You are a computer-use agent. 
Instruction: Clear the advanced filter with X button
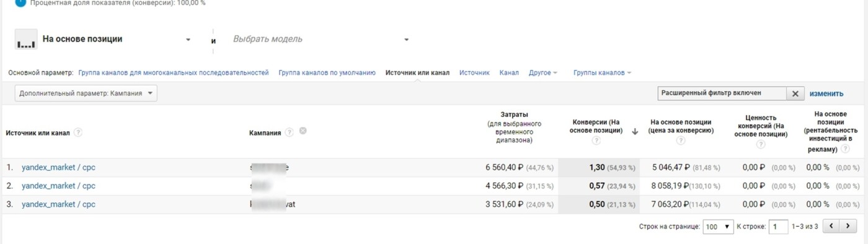coord(795,94)
